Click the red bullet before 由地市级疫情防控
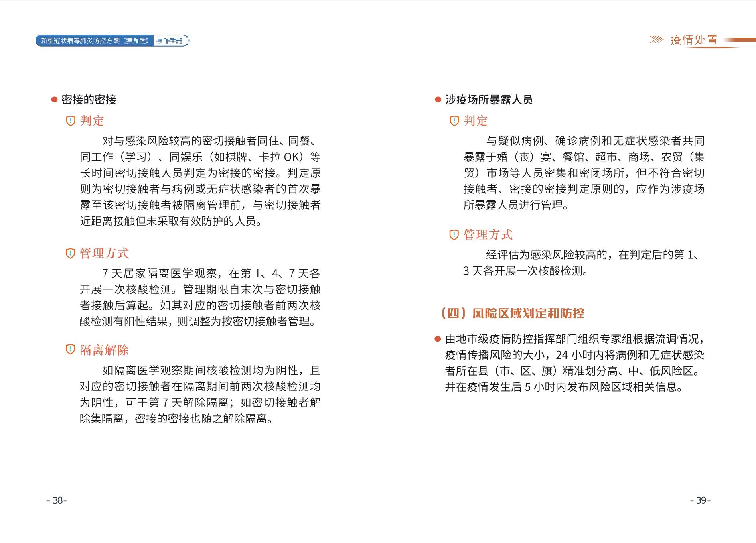The height and width of the screenshot is (543, 756). click(438, 339)
